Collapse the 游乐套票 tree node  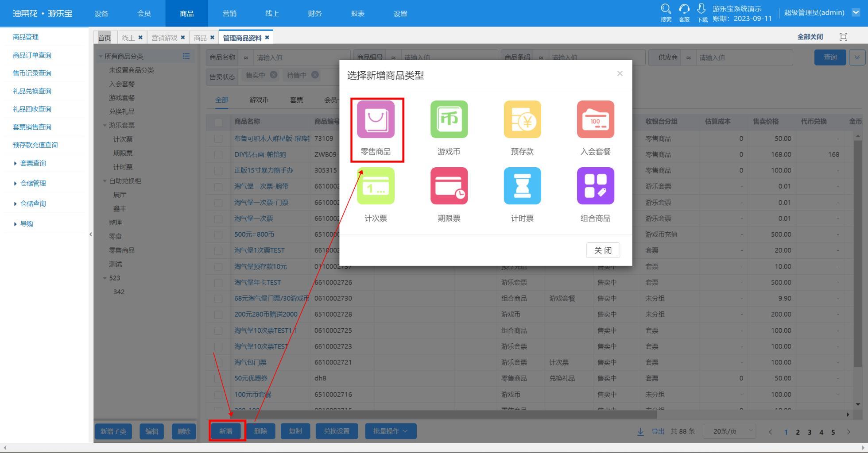tap(105, 126)
